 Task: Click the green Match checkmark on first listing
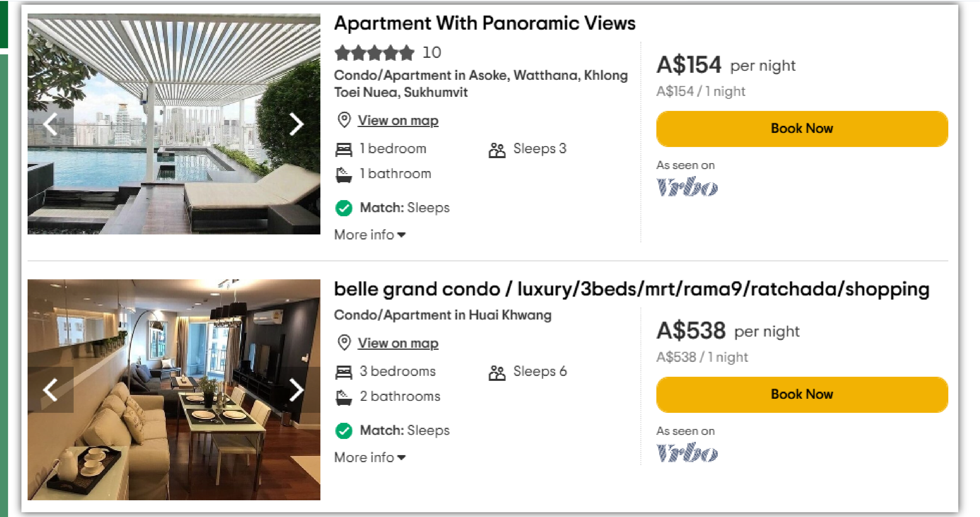[x=344, y=208]
